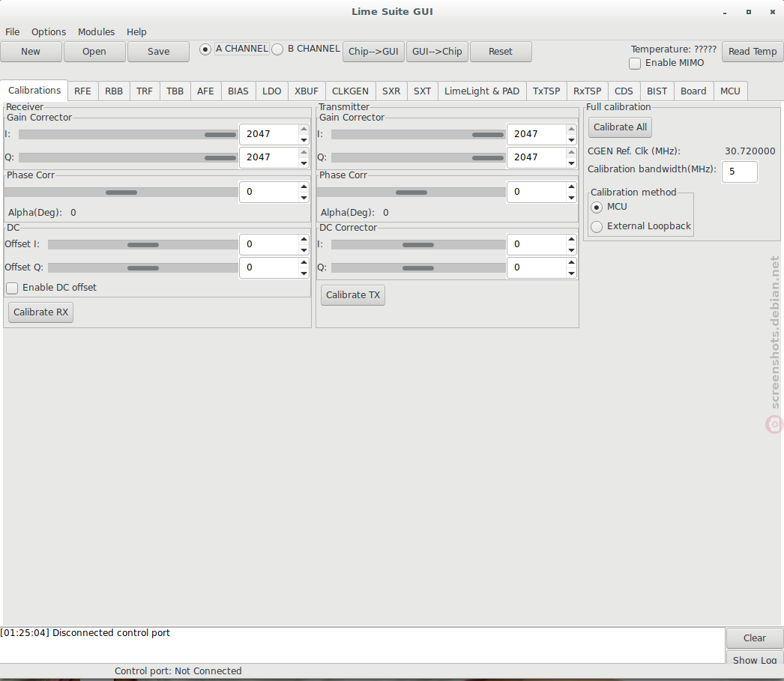Increment Transmitter DC Corrector I with up arrow
Image resolution: width=784 pixels, height=681 pixels.
(571, 239)
